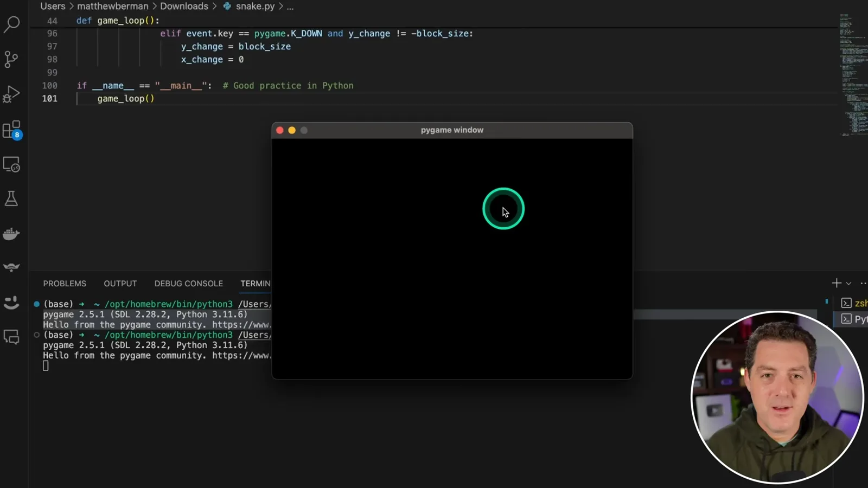Open the terminal panel more actions ellipsis
The height and width of the screenshot is (488, 868).
point(864,283)
